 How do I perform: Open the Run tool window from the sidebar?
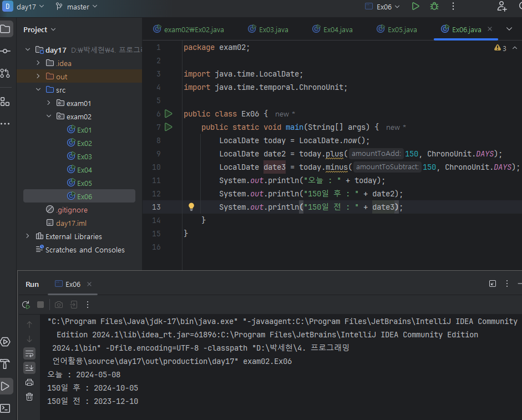point(6,386)
